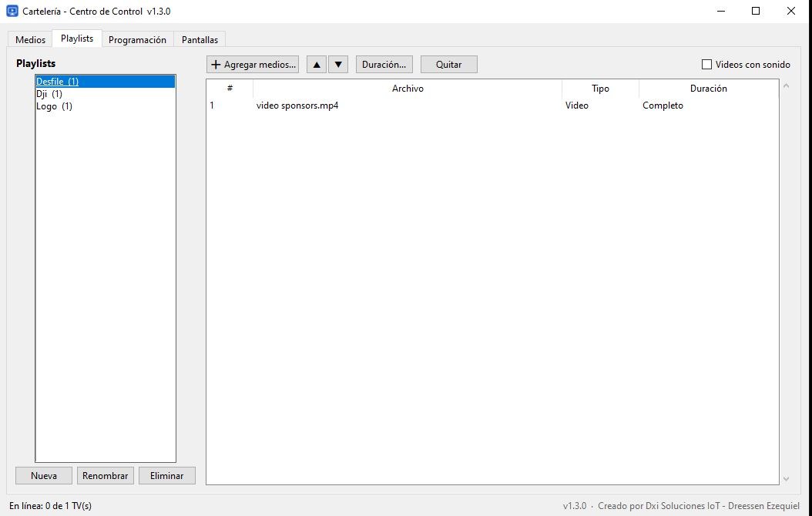Switch to the Medios tab
This screenshot has height=516, width=812.
pyautogui.click(x=31, y=40)
